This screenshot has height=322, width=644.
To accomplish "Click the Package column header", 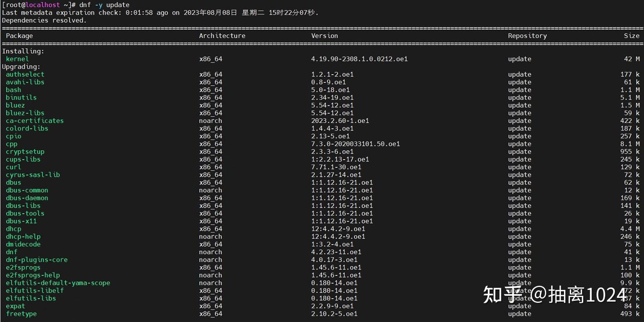I will tap(19, 36).
